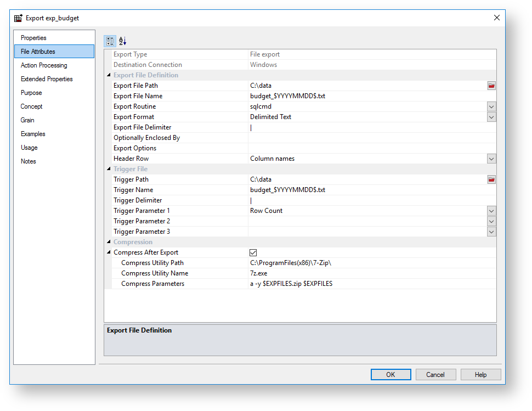Screen dimensions: 532x411
Task: Browse folder for Export File Path
Action: click(491, 86)
